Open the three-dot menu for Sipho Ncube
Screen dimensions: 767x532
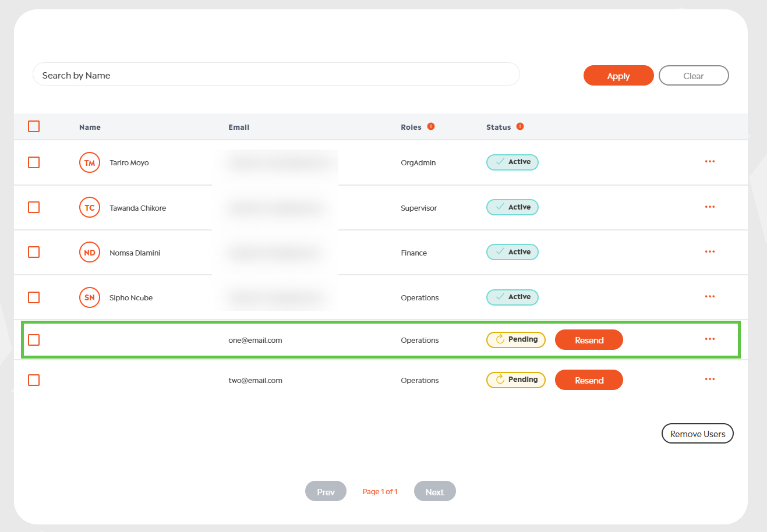click(709, 297)
